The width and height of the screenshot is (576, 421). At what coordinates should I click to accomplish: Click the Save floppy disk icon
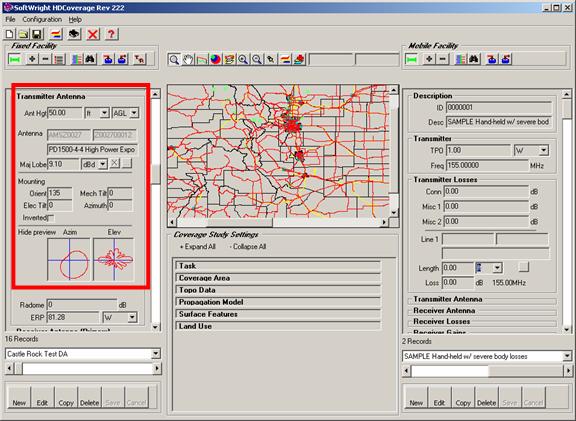(x=37, y=34)
